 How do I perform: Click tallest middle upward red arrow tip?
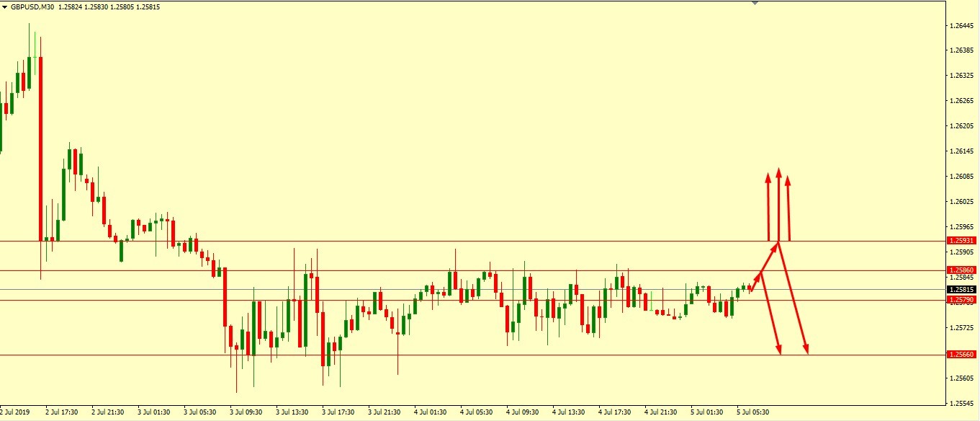(778, 172)
